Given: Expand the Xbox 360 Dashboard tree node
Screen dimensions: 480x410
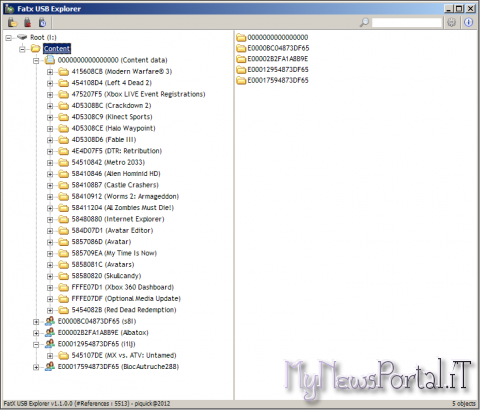Looking at the screenshot, I should pyautogui.click(x=50, y=287).
